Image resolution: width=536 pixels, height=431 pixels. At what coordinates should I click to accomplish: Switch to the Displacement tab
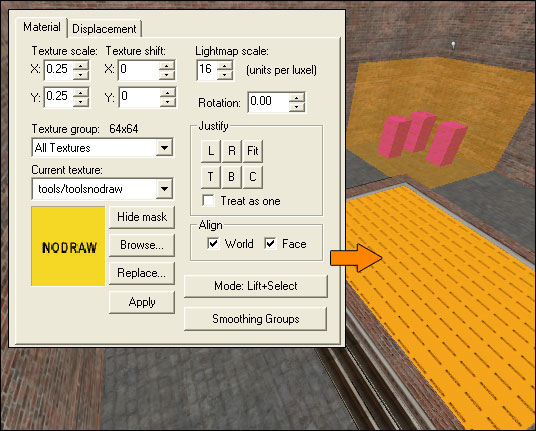pos(104,29)
